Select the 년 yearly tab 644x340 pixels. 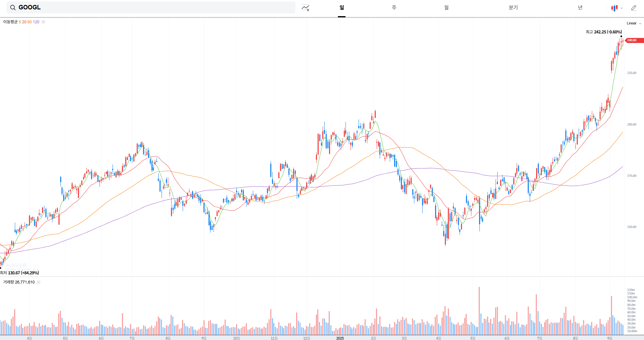pyautogui.click(x=580, y=8)
